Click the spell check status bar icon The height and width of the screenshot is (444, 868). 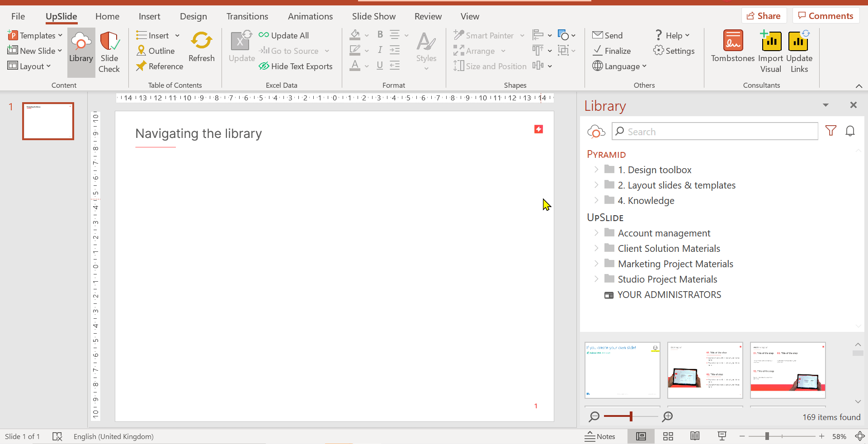coord(57,436)
